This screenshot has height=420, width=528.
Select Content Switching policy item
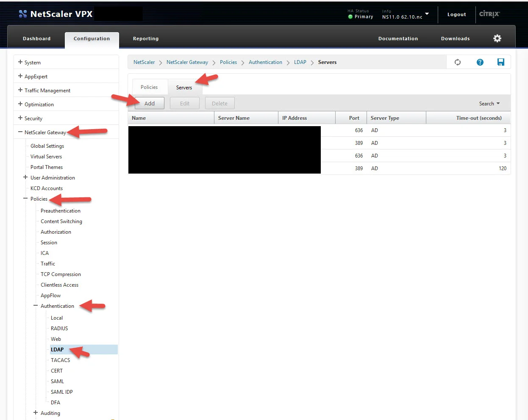point(61,221)
